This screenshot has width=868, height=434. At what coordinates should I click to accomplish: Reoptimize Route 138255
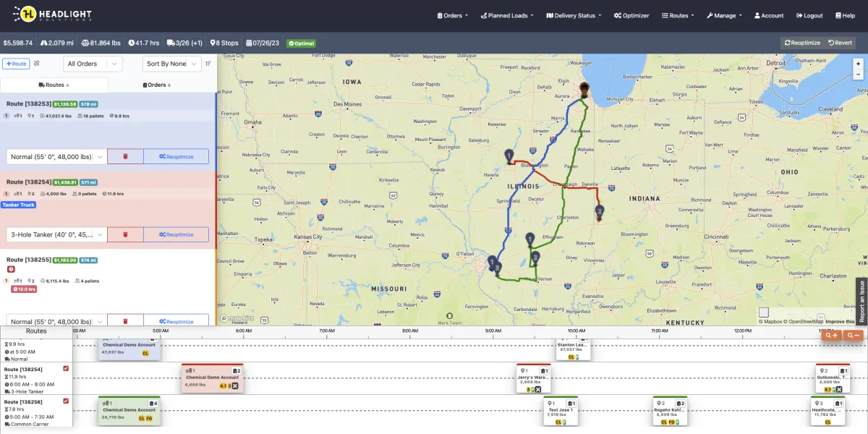(x=176, y=321)
